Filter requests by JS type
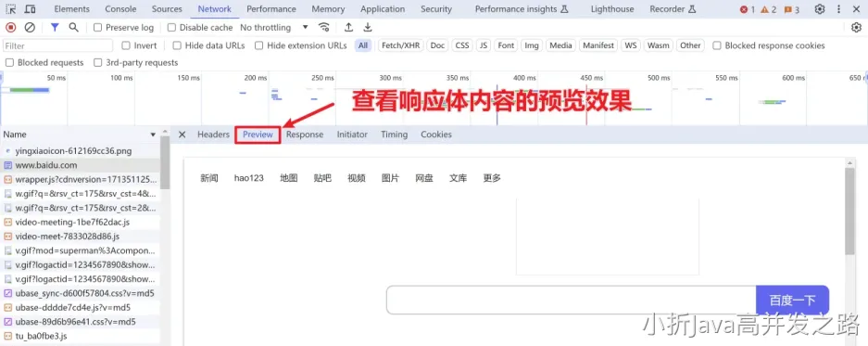The image size is (868, 346). (x=484, y=45)
